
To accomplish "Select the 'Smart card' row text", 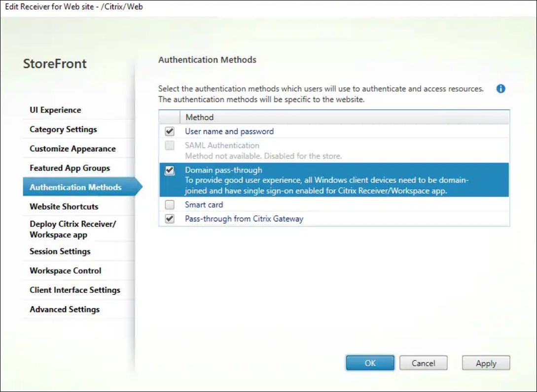I will [x=204, y=205].
